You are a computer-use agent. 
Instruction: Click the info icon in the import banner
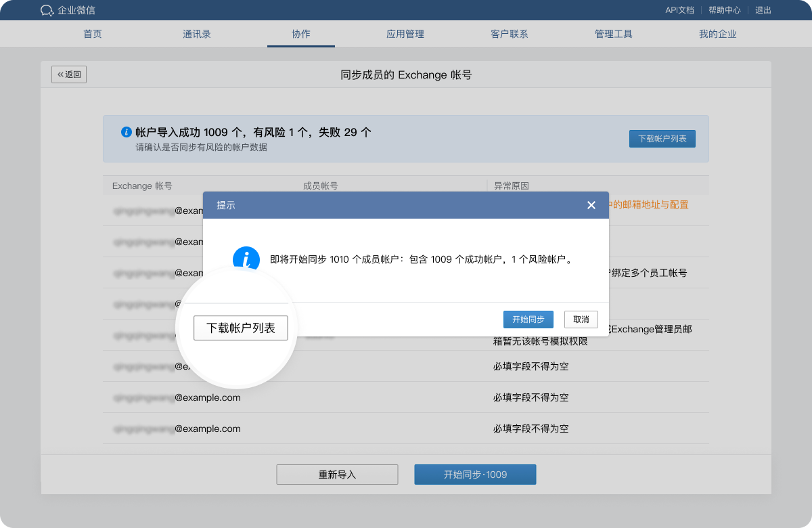click(126, 132)
